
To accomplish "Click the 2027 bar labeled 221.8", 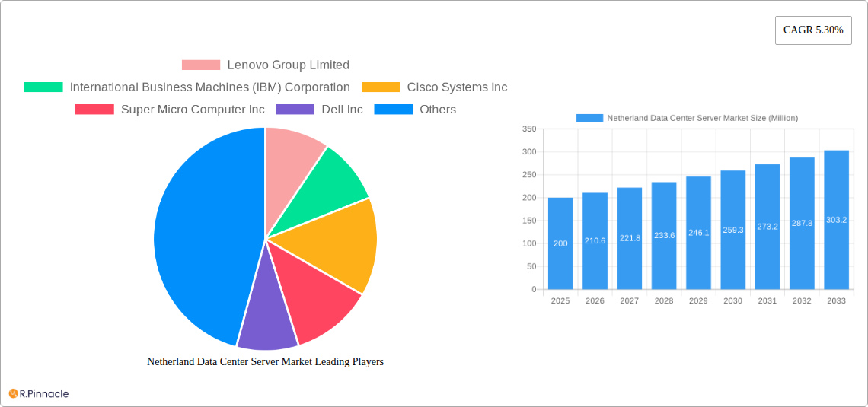I will [x=630, y=238].
